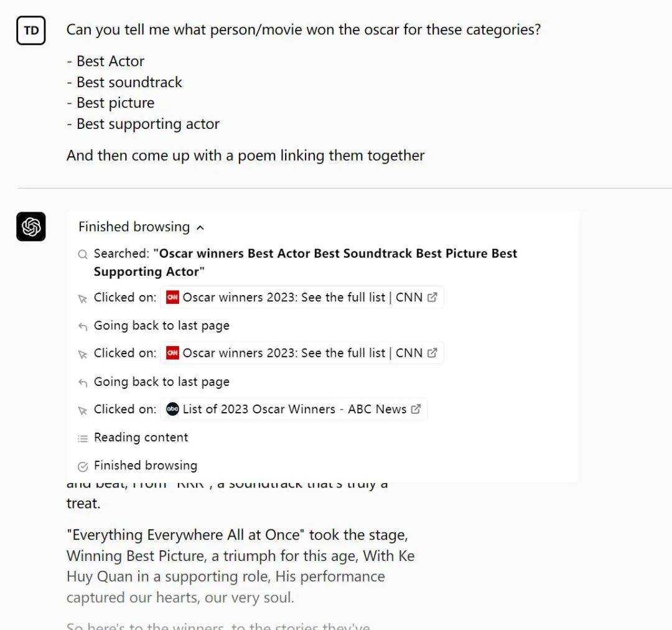
Task: Open second CNN Oscar winners 2023 link
Action: pyautogui.click(x=302, y=353)
